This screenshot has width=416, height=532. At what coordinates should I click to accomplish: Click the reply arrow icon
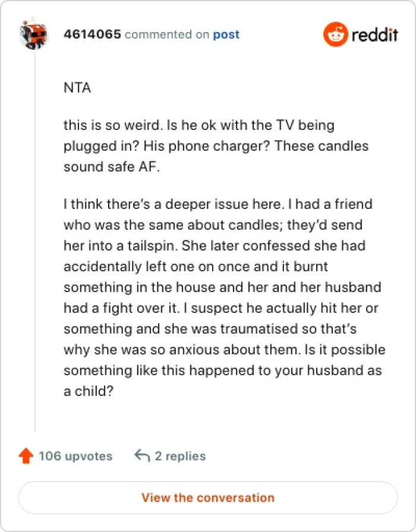[x=142, y=456]
